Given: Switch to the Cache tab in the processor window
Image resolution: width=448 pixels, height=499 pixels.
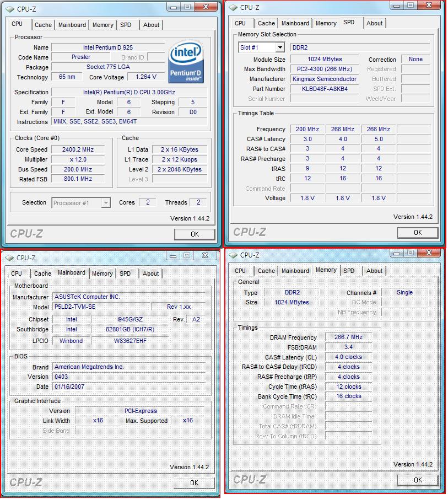Looking at the screenshot, I should tap(43, 25).
